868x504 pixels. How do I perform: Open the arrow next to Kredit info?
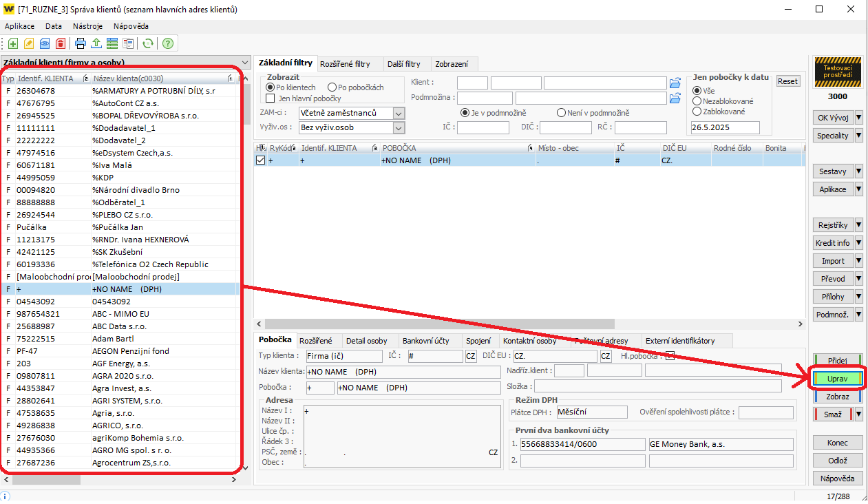[x=858, y=243]
